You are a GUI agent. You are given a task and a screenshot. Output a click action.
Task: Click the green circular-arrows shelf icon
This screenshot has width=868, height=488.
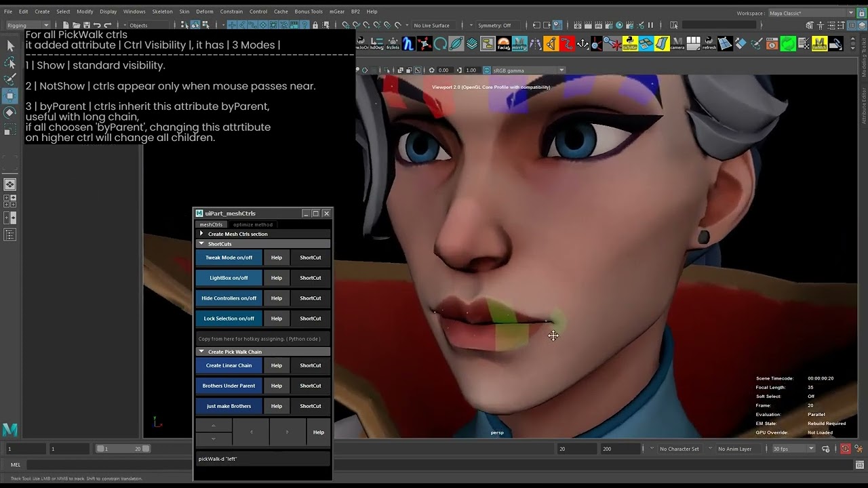788,44
